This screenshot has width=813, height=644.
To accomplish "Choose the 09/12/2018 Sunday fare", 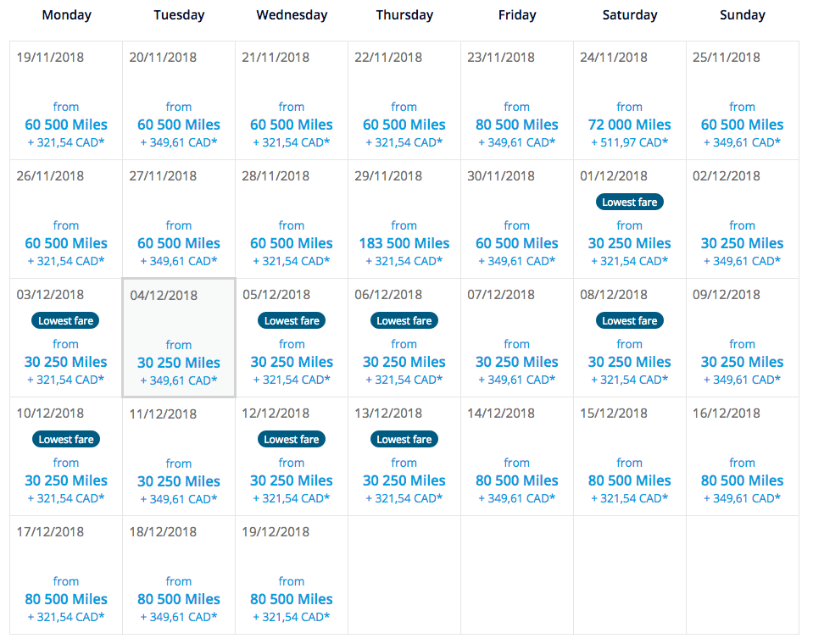I will (x=743, y=338).
